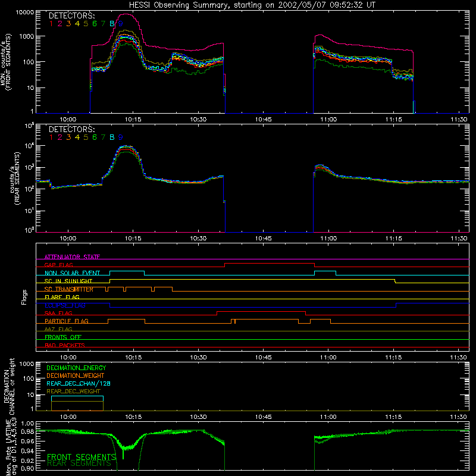Click DETECTORS: heading in rear segments plot
Screen dimensions: 476x476
click(71, 129)
